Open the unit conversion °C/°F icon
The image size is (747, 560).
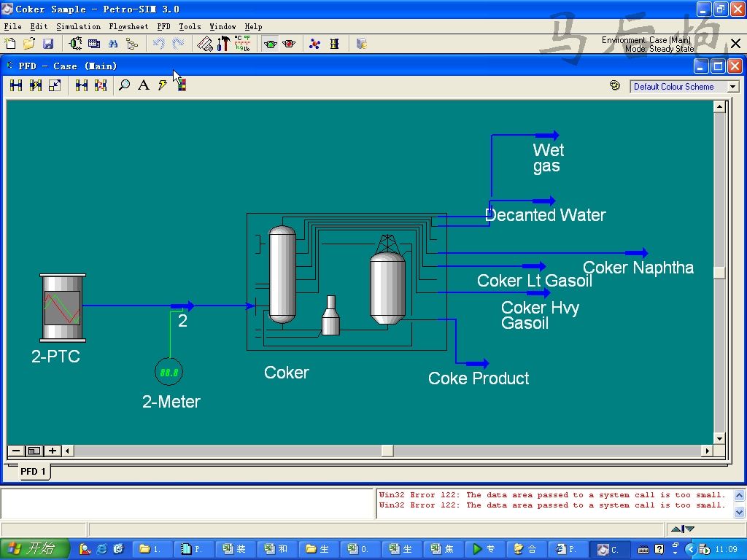(243, 44)
